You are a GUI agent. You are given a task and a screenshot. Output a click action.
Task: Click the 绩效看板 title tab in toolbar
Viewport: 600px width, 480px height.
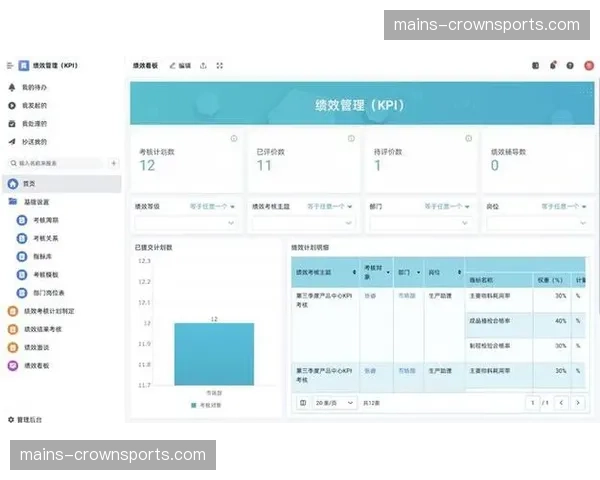[x=145, y=66]
